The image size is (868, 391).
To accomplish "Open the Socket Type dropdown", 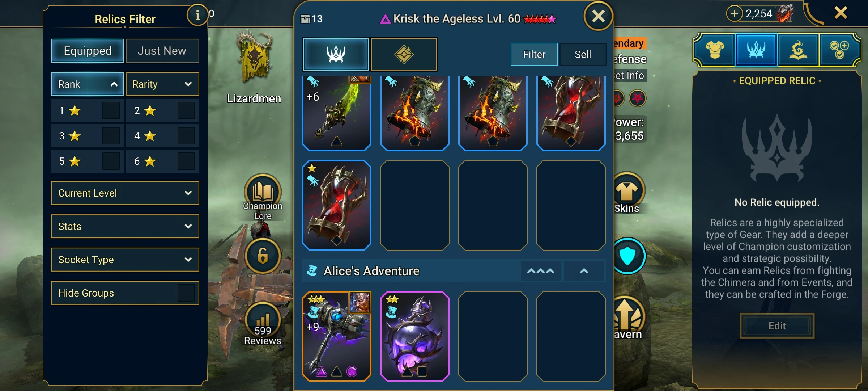I will click(x=125, y=260).
